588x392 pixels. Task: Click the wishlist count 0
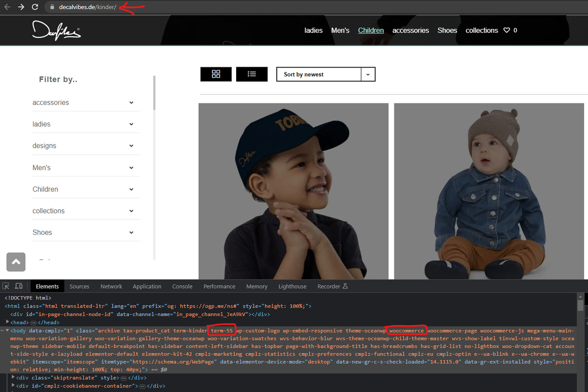tap(515, 30)
